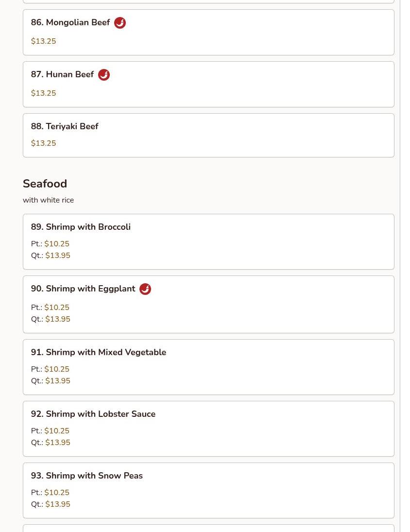Pick quart price of Shrimp with Snow Peas
Viewport: 410px width, 532px height.
(58, 504)
